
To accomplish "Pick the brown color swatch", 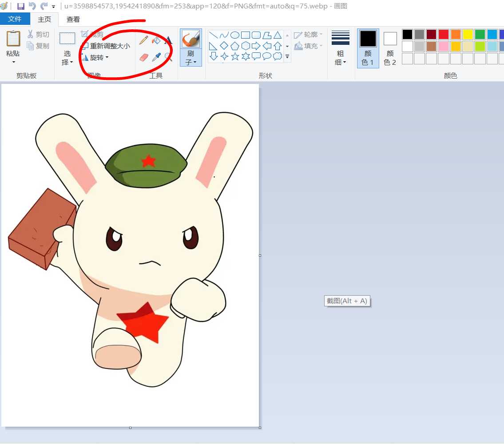I will click(431, 46).
